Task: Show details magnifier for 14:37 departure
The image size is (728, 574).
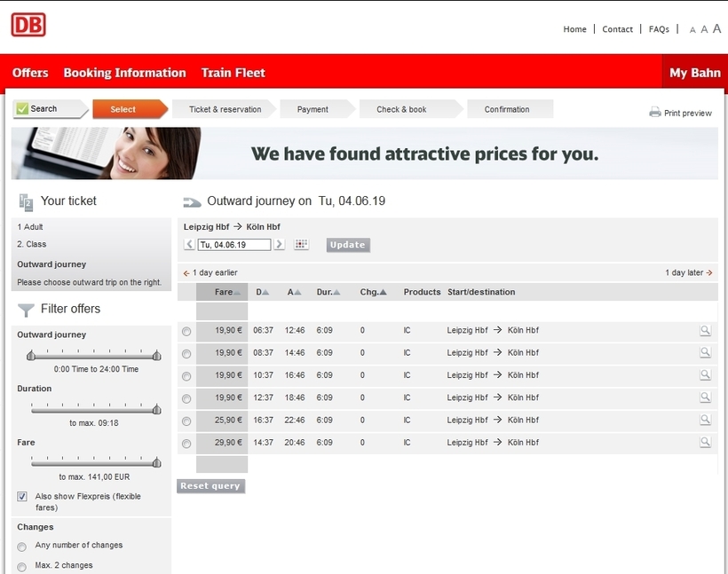Action: [705, 442]
